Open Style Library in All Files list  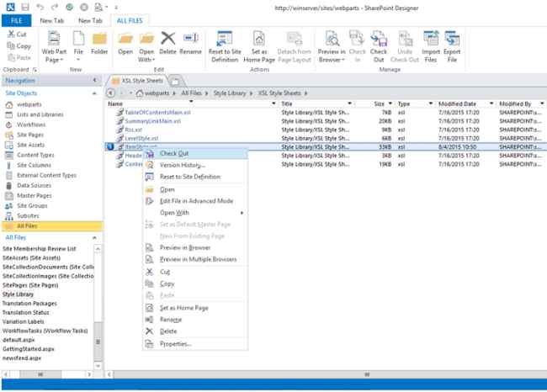19,295
